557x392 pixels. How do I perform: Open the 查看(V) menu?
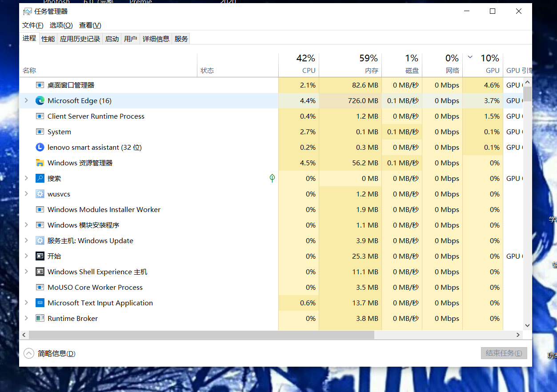90,25
